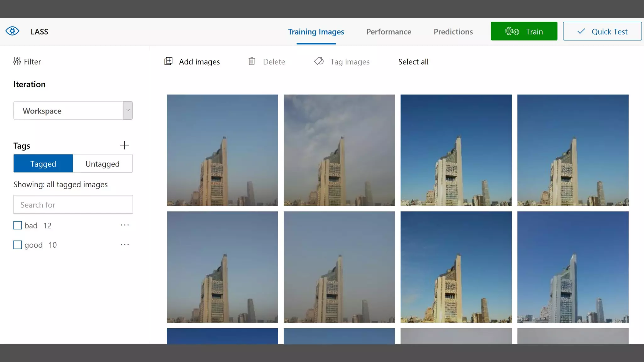Click Select all images
644x362 pixels.
(413, 62)
